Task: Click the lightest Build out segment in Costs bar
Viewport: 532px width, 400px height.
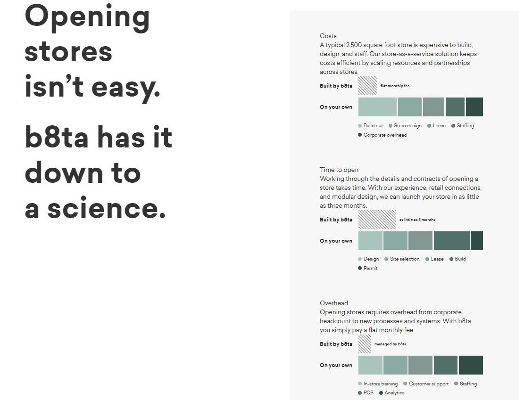Action: tap(377, 107)
